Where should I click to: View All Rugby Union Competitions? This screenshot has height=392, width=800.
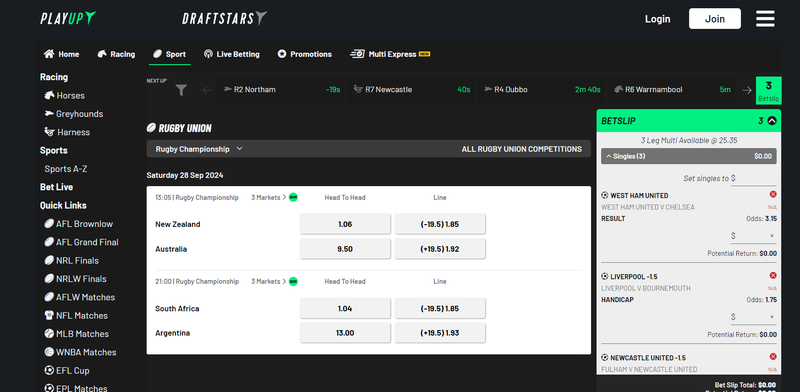521,149
